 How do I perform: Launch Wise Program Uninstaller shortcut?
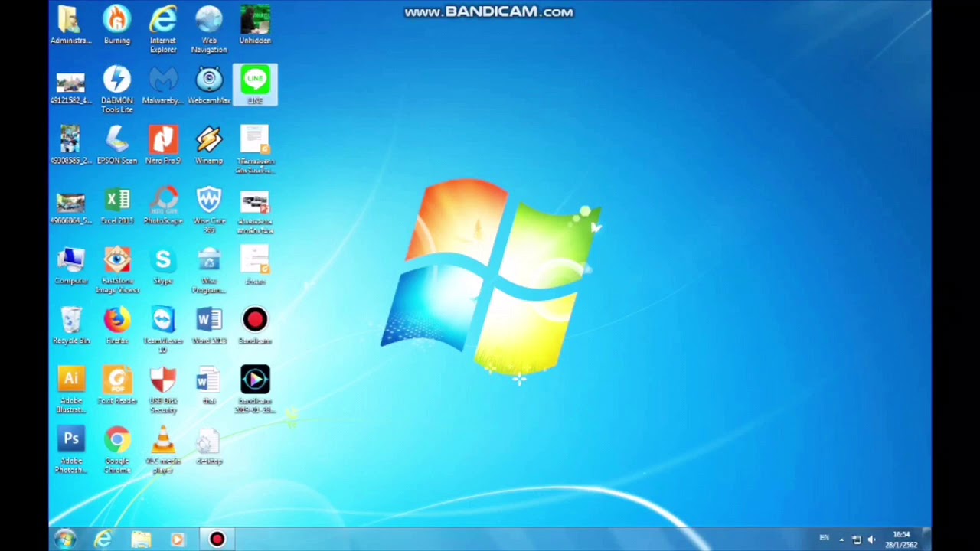click(209, 269)
